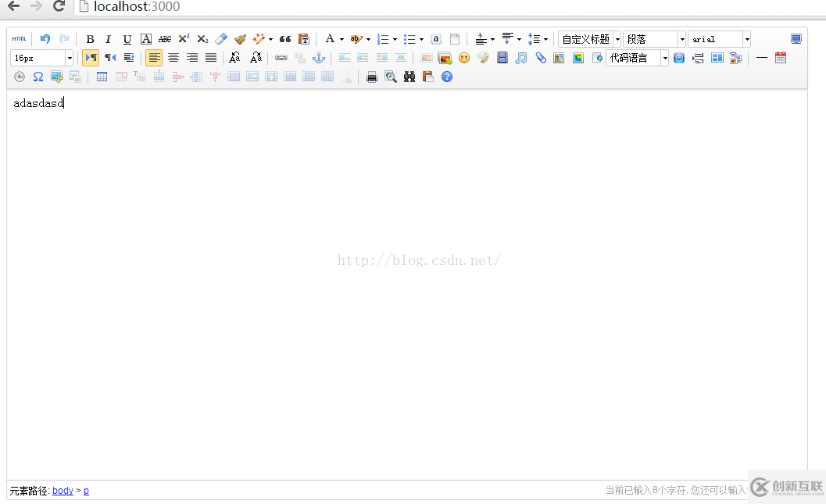Open the emoticon picker
This screenshot has height=504, width=826.
coord(464,58)
